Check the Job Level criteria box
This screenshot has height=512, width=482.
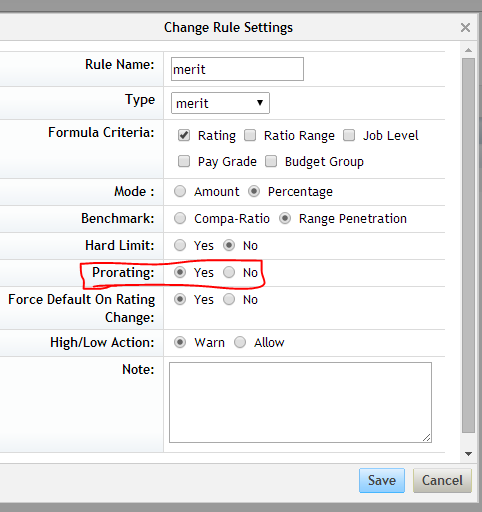click(349, 135)
